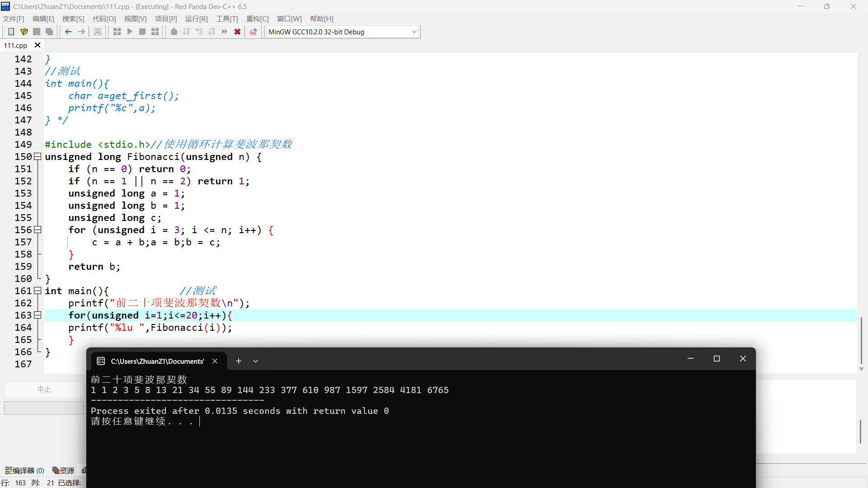Click the red X stop execution icon
Screen dimensions: 868x488
(x=237, y=32)
